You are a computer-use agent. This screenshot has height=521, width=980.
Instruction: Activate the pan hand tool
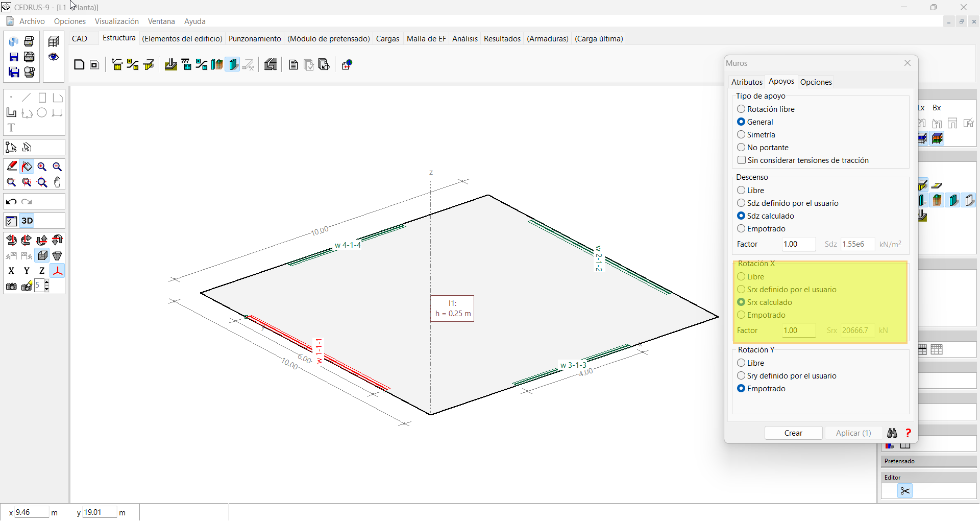click(x=57, y=182)
